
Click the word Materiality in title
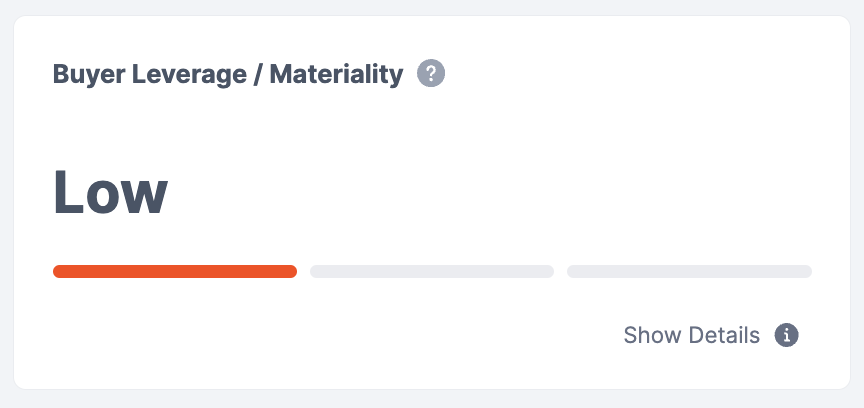tap(338, 74)
